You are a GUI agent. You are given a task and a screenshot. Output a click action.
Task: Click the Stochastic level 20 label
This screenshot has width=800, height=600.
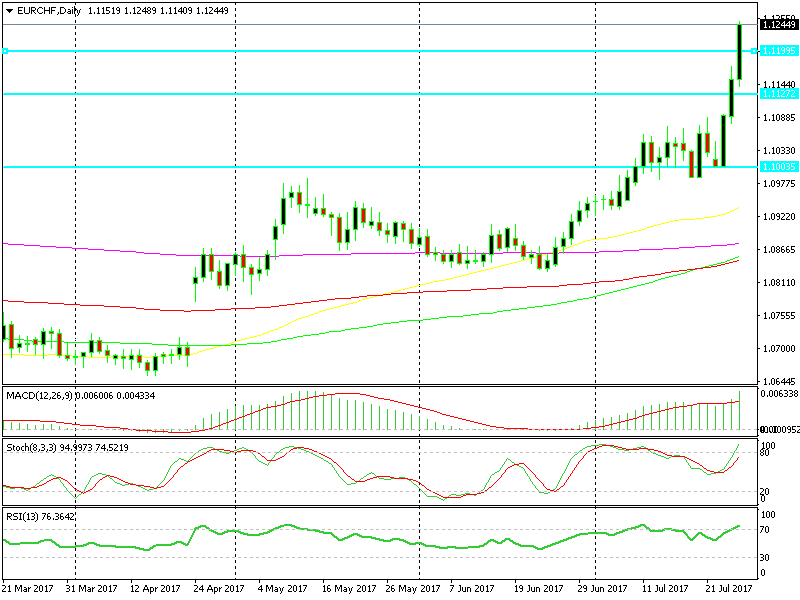coord(765,492)
